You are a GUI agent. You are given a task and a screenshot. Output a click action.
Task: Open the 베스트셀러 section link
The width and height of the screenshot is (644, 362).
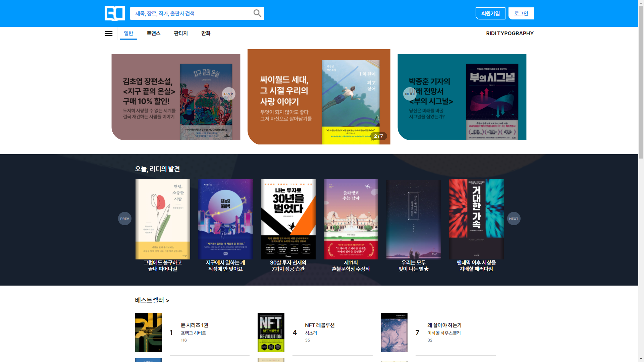[x=151, y=301]
